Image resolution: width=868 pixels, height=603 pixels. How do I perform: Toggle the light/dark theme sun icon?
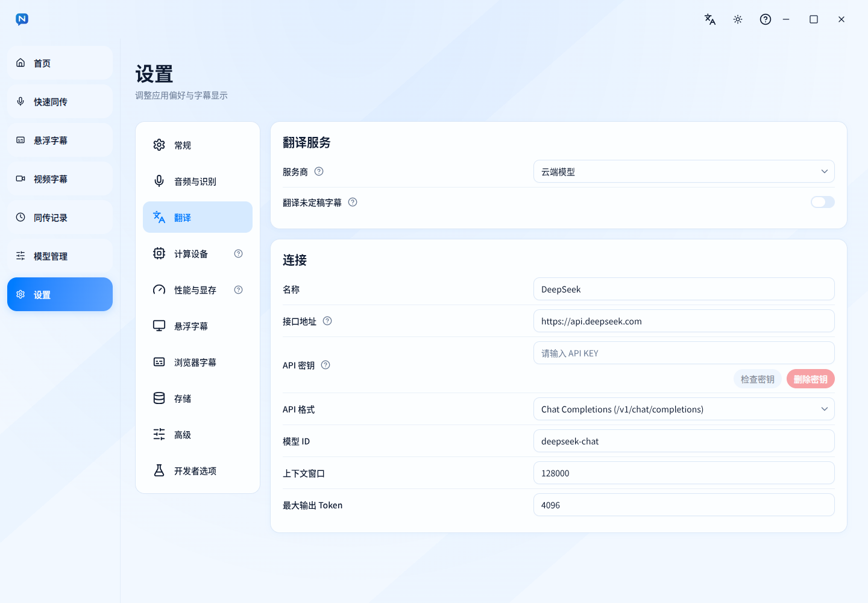tap(738, 19)
